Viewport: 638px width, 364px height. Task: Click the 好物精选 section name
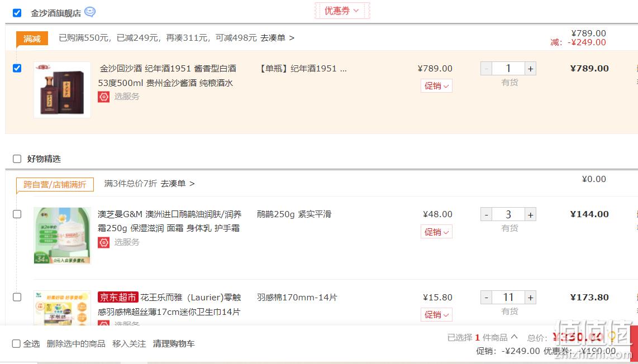click(x=44, y=159)
